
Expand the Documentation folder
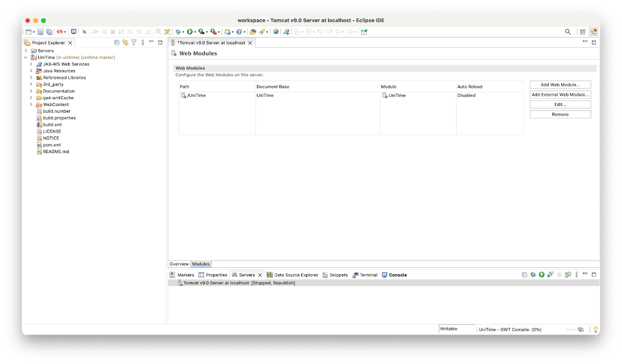coord(31,91)
